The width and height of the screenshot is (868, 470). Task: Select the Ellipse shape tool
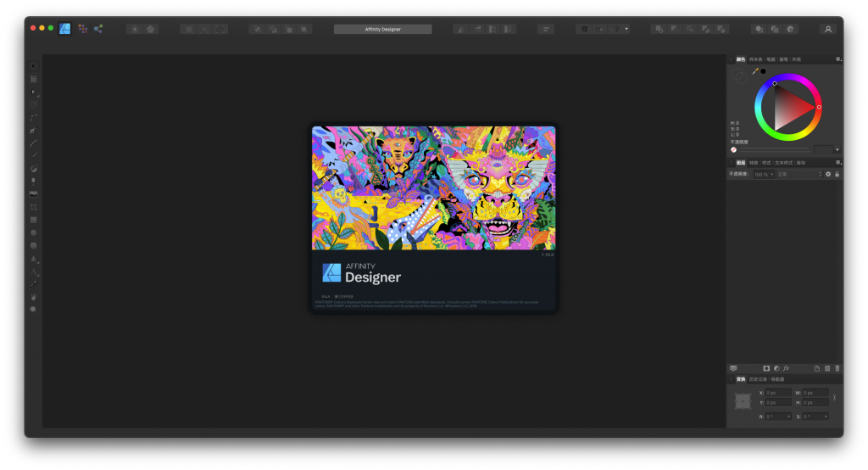pos(33,232)
